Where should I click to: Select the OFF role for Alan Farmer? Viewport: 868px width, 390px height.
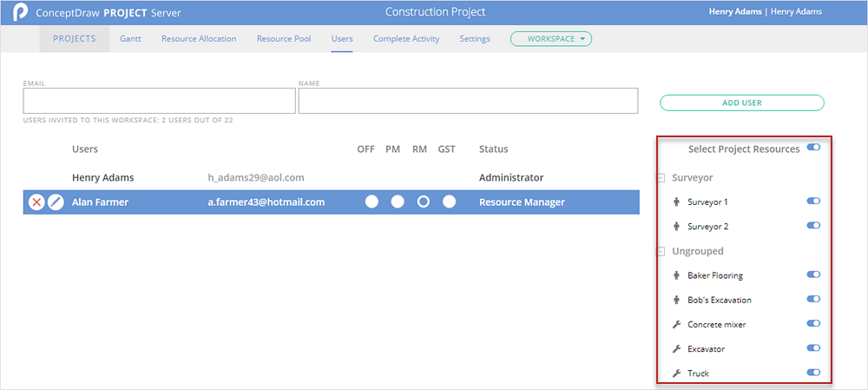coord(372,202)
